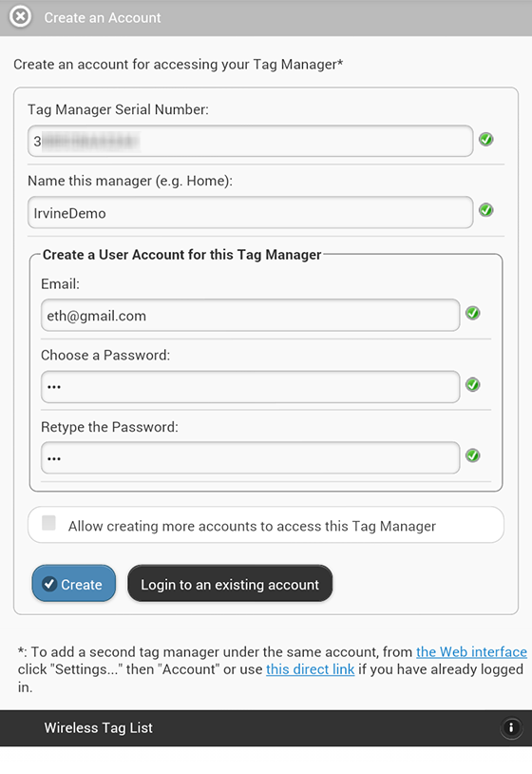532x774 pixels.
Task: Click green checkmark beside Retype the Password
Action: pos(473,455)
